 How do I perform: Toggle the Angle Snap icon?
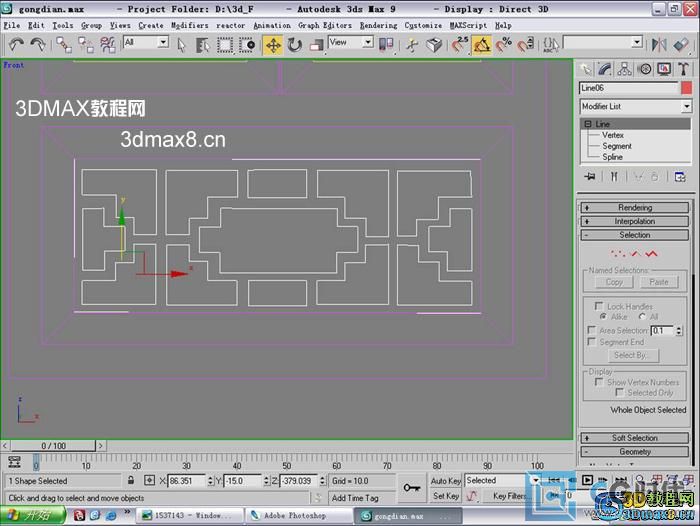[482, 45]
